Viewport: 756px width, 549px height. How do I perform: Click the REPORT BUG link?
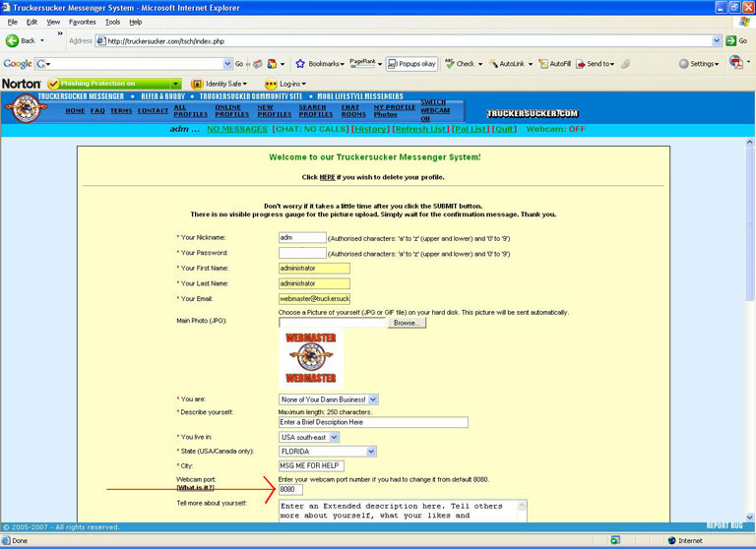[x=724, y=525]
